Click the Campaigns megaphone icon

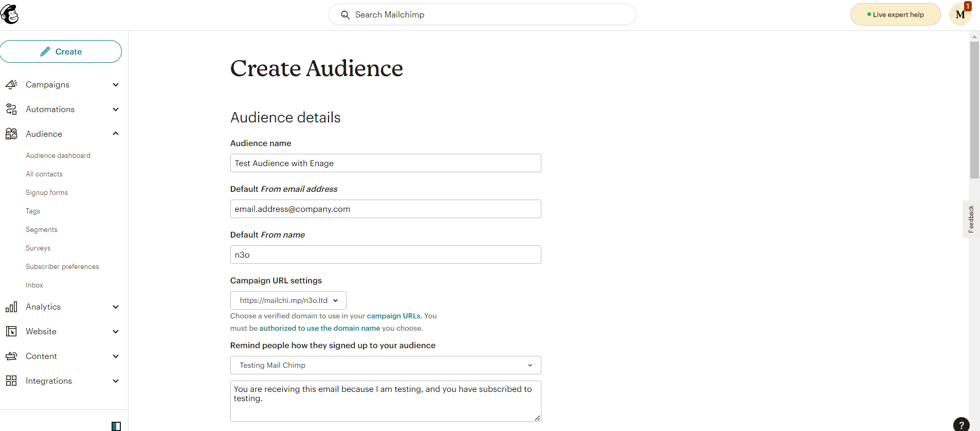click(x=11, y=84)
